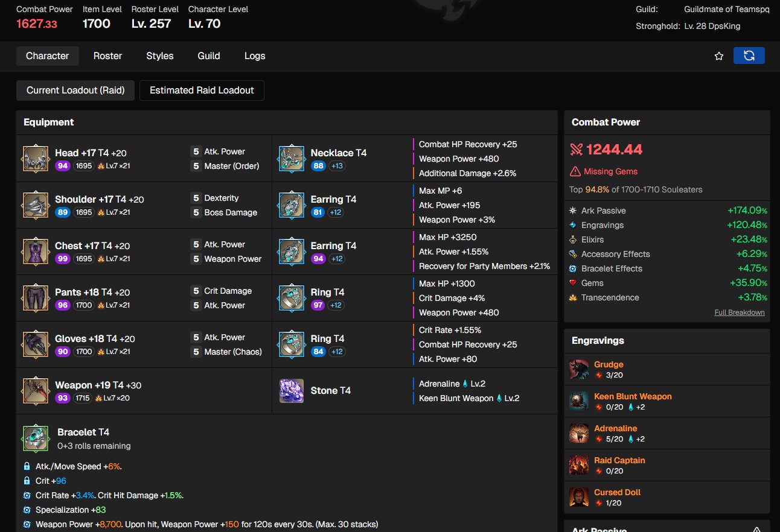Viewport: 780px width, 532px height.
Task: Open the Logs tab
Action: [x=254, y=56]
